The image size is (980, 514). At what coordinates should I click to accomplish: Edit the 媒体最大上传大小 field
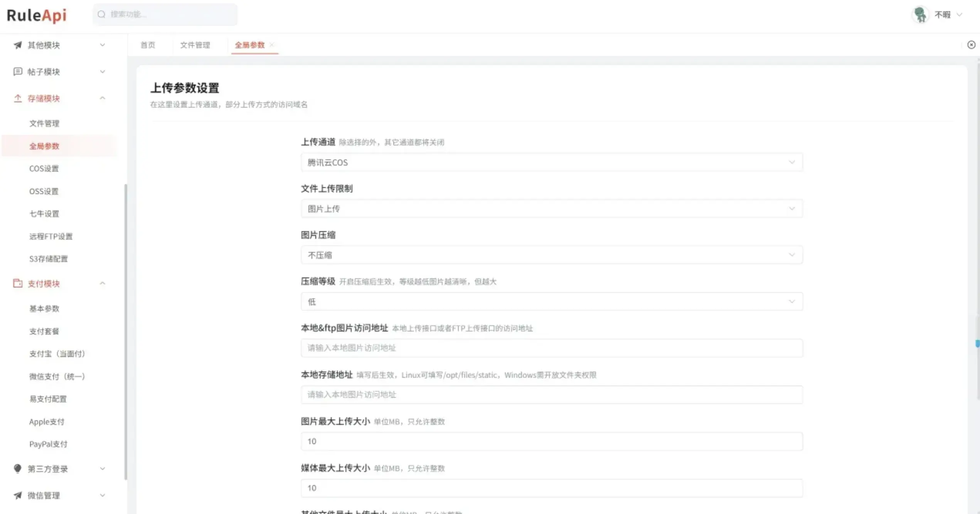[552, 488]
